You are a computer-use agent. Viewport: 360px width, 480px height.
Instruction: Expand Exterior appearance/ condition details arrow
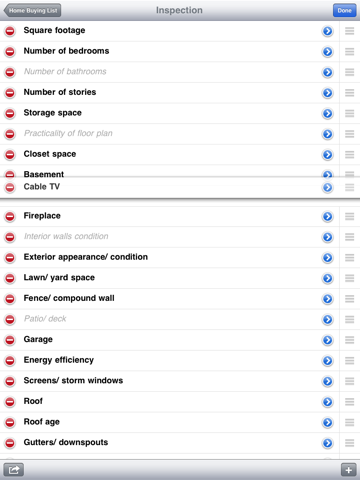[x=328, y=257]
